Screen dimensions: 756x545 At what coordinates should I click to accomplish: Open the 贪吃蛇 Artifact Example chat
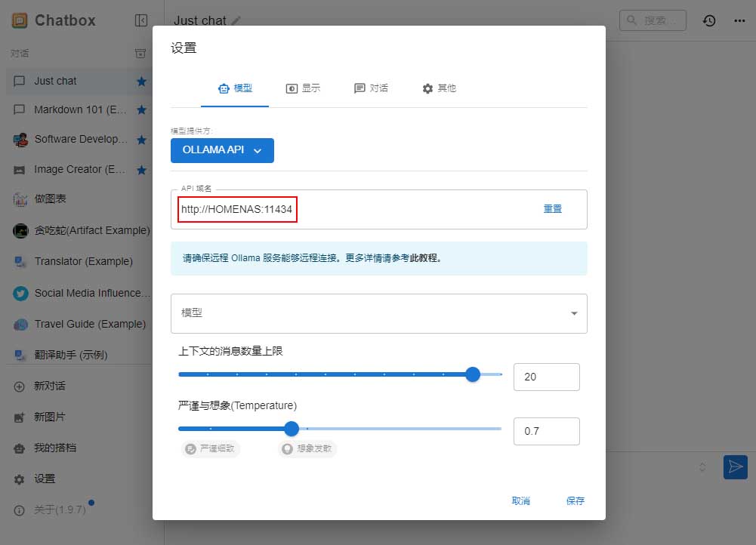(x=79, y=230)
